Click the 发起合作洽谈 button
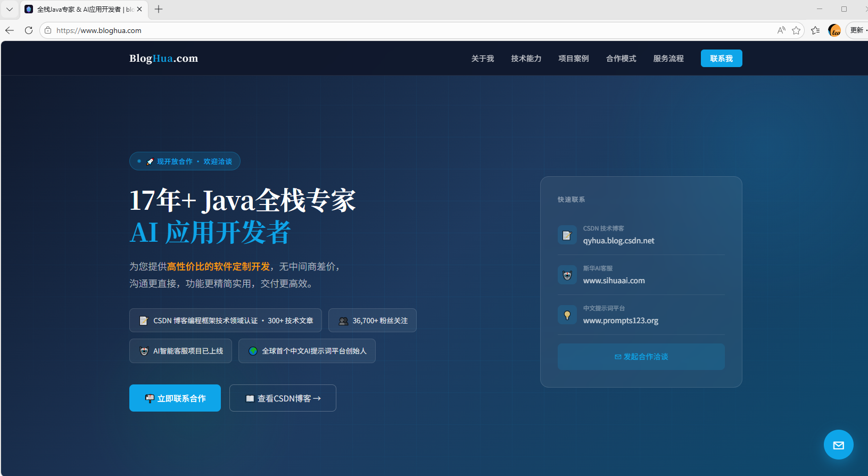Screen dimensions: 868x476 tap(641, 356)
